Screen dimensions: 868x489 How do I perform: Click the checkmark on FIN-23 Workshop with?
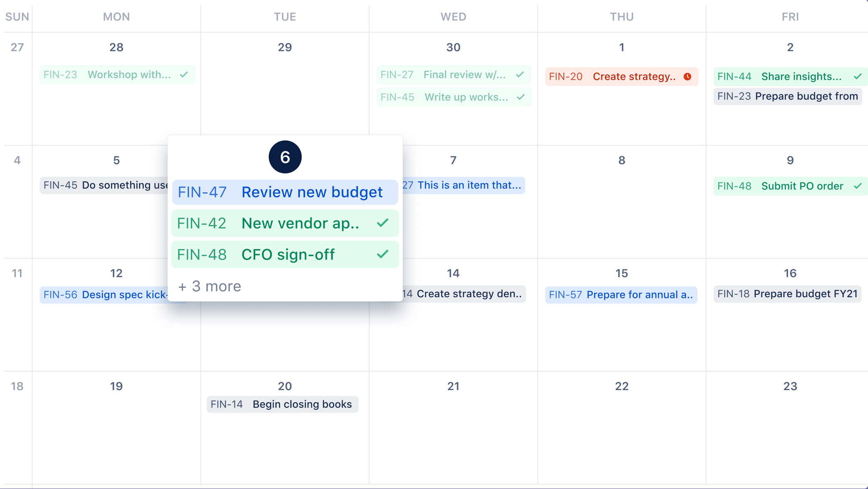coord(184,74)
